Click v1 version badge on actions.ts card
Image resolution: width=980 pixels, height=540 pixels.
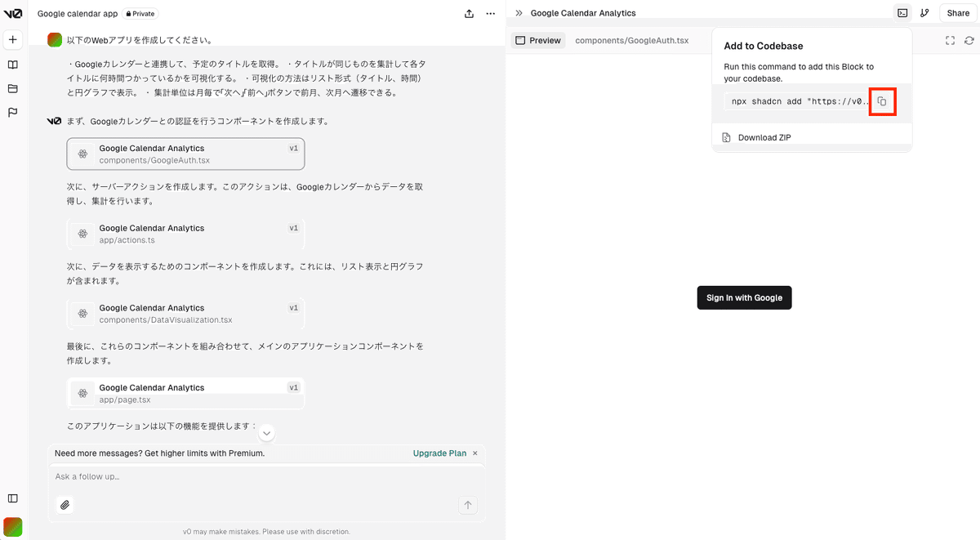(294, 228)
